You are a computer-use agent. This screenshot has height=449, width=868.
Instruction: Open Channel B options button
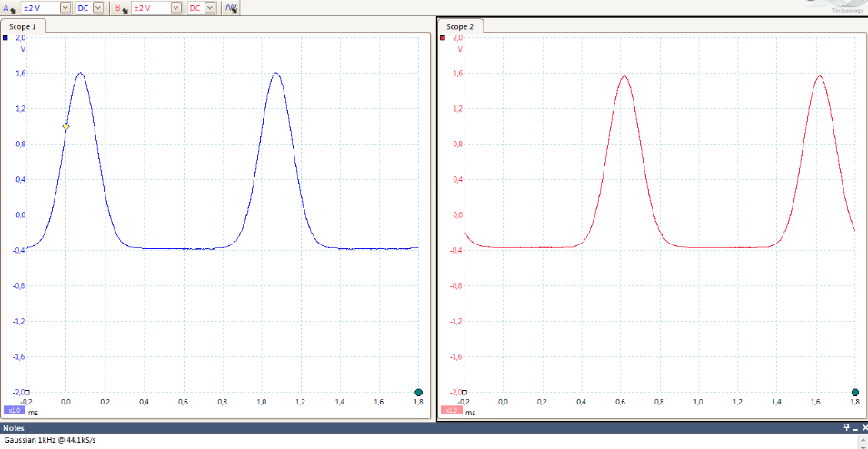121,8
